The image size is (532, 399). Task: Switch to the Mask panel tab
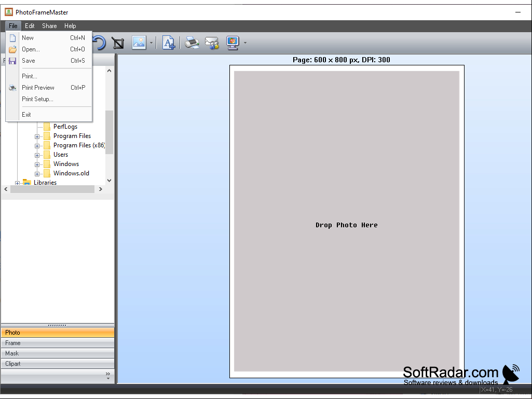(58, 353)
